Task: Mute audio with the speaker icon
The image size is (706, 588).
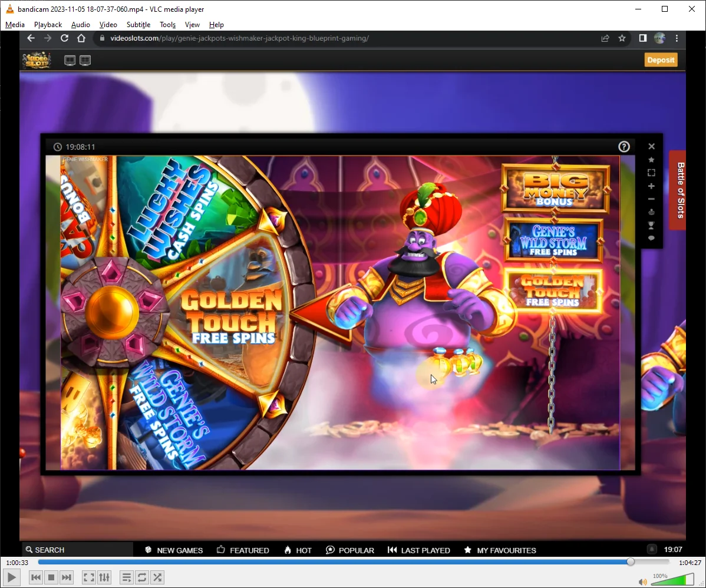Action: (642, 582)
